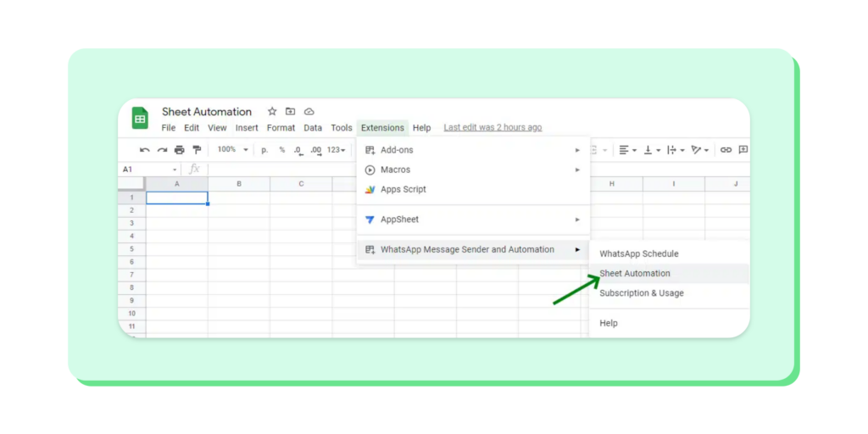
Task: Select column C header
Action: click(301, 184)
